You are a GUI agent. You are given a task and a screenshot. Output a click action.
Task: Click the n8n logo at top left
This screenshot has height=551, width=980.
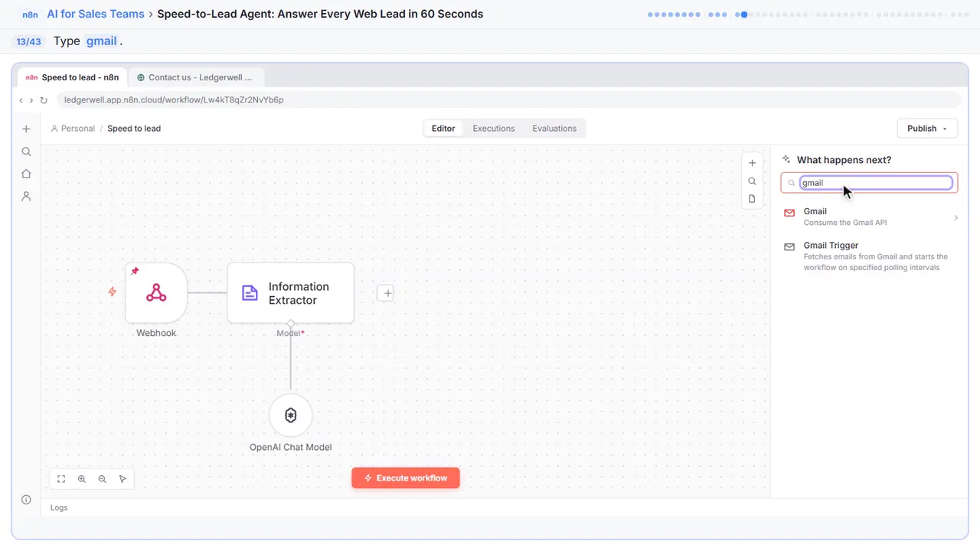point(30,15)
